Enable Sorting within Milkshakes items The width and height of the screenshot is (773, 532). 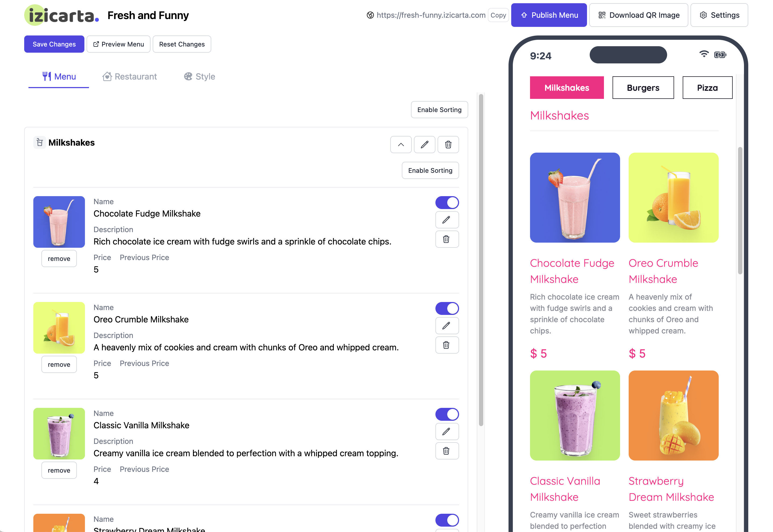pos(430,171)
